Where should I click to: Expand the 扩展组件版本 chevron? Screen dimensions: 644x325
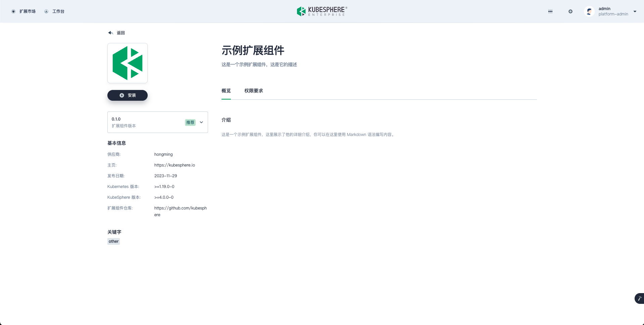tap(201, 122)
